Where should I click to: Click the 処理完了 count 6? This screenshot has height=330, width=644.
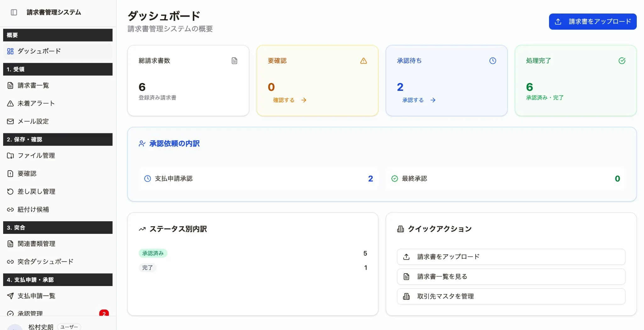point(530,87)
